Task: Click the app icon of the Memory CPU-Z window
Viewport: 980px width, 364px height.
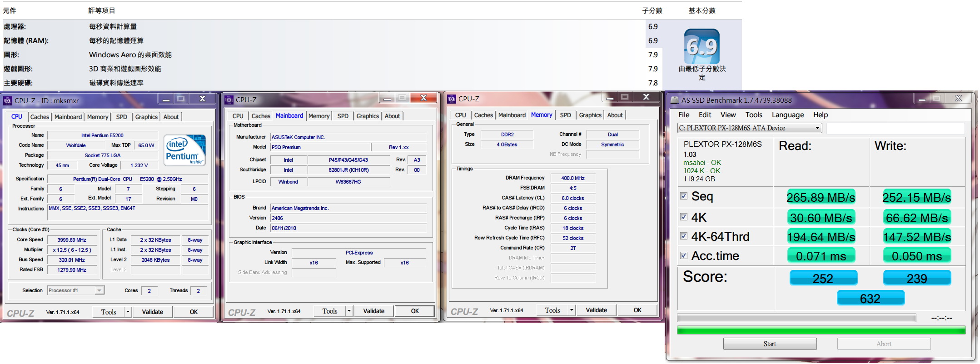Action: pyautogui.click(x=452, y=99)
